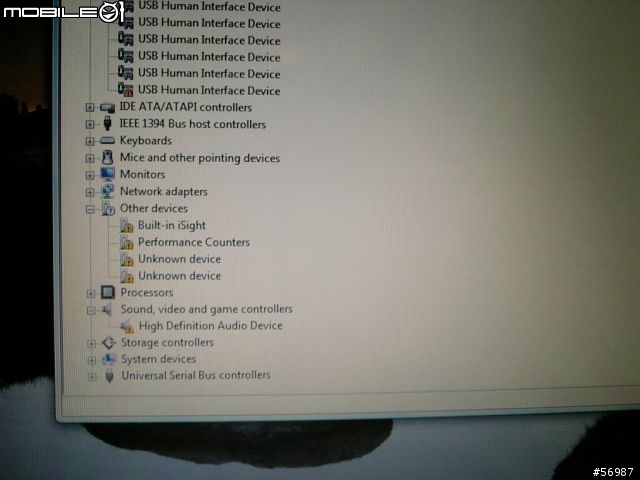
Task: Click the IDE ATA/ATAPI controllers drive icon
Action: [x=107, y=108]
